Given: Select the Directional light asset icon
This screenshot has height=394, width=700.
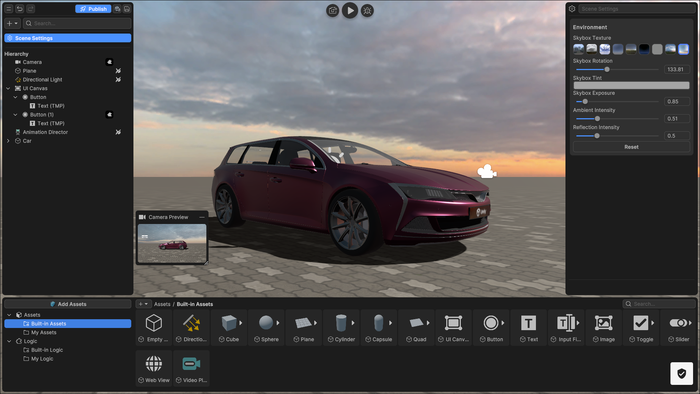Looking at the screenshot, I should click(x=191, y=323).
